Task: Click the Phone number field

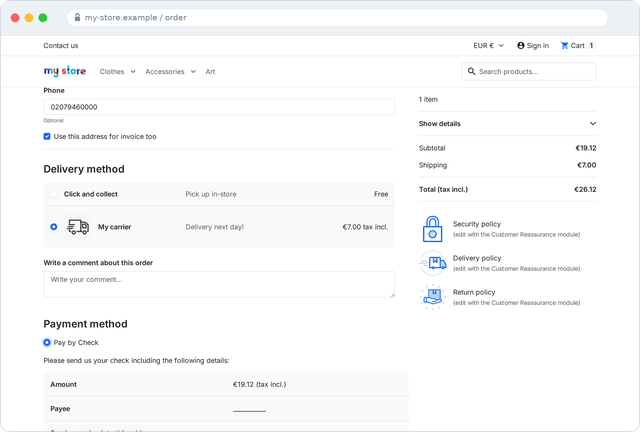Action: click(219, 107)
